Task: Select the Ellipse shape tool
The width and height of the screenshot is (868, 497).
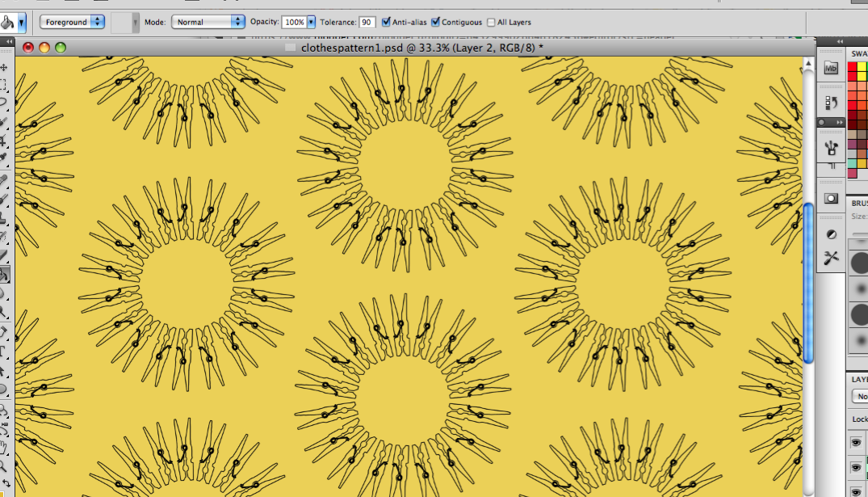Action: (x=4, y=389)
